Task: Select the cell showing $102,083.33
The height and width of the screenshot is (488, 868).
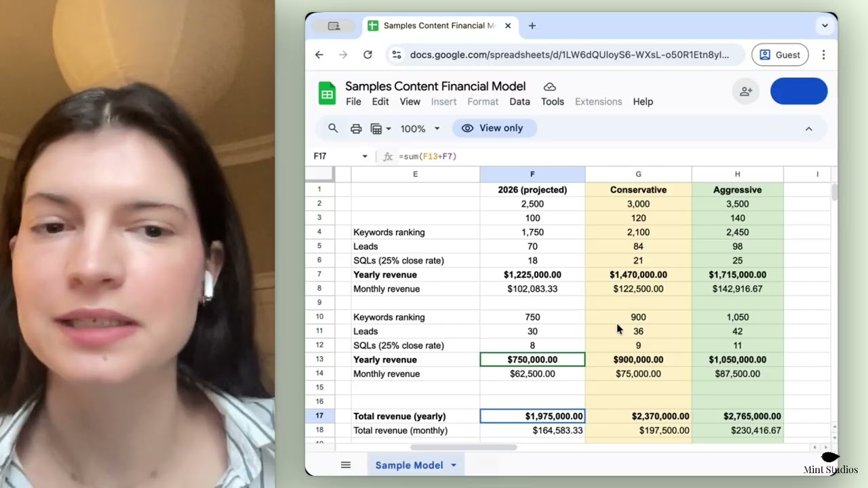Action: [532, 289]
